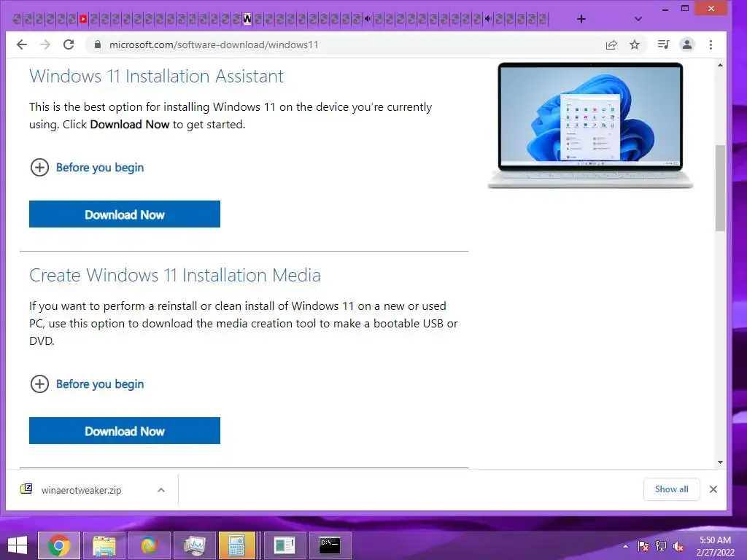
Task: Open Chrome's three-dot menu
Action: (711, 44)
